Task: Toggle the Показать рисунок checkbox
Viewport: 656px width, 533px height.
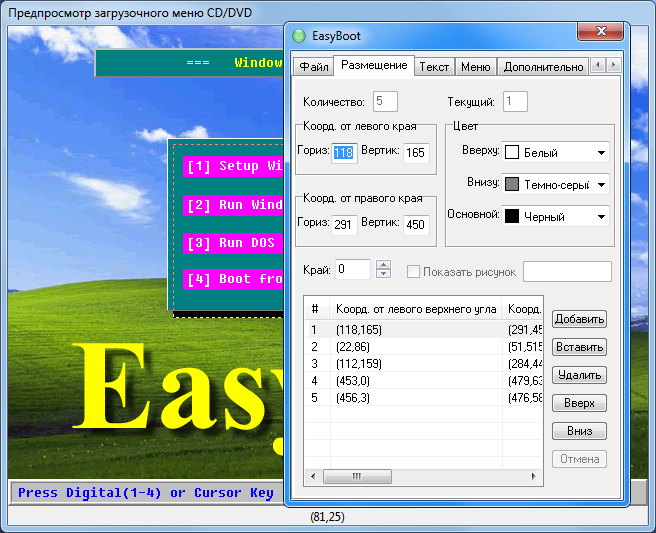Action: tap(413, 272)
